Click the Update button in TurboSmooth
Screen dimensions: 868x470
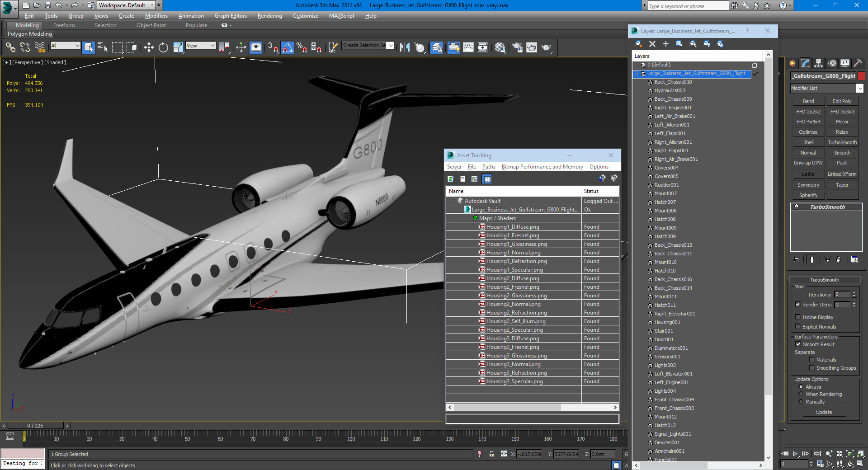coord(824,412)
